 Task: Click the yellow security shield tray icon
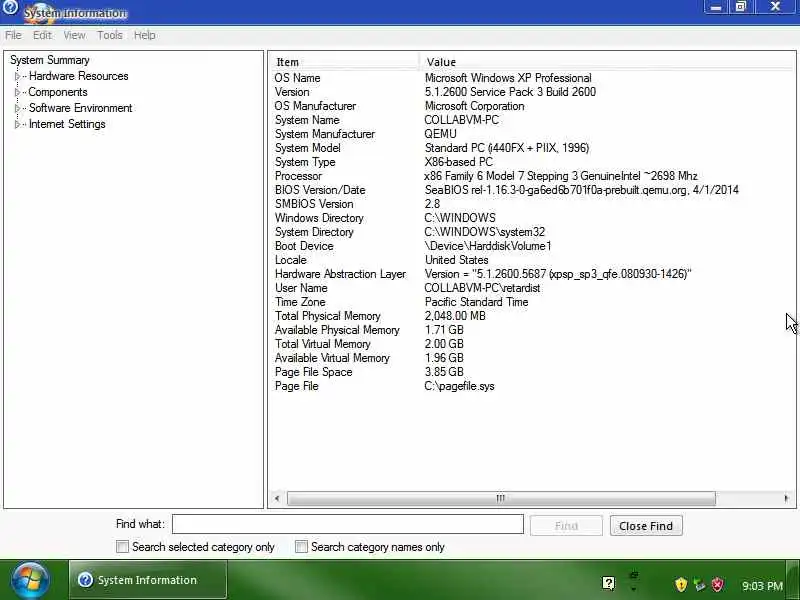click(681, 584)
